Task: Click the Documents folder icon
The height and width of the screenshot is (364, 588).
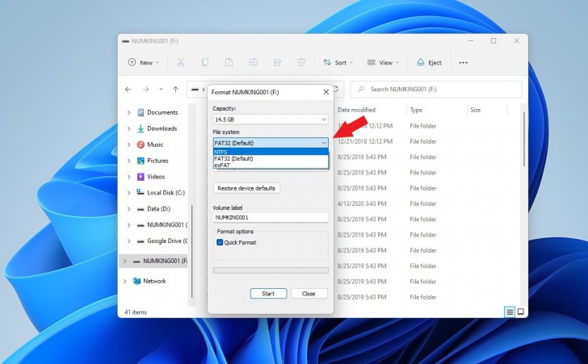Action: click(x=141, y=112)
